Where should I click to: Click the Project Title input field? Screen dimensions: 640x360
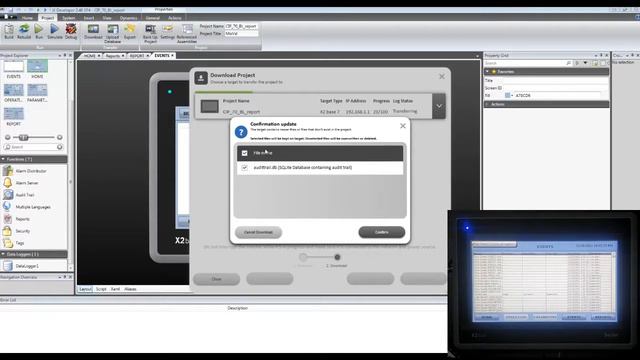tap(241, 33)
